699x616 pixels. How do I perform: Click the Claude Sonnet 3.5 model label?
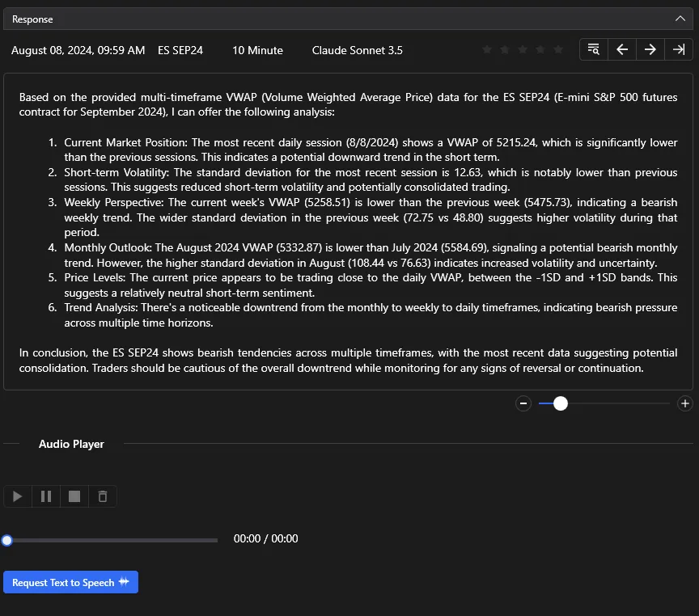[357, 50]
